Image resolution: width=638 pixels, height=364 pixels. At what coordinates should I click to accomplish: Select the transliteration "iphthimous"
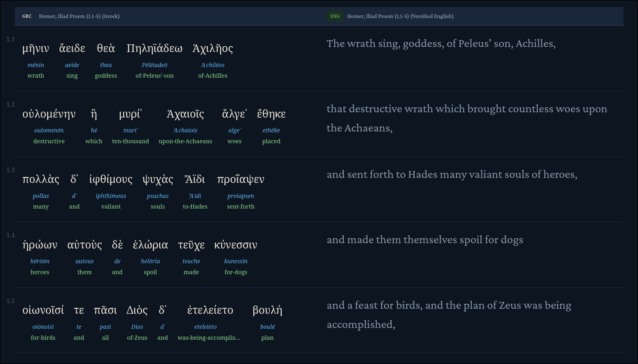pos(111,196)
